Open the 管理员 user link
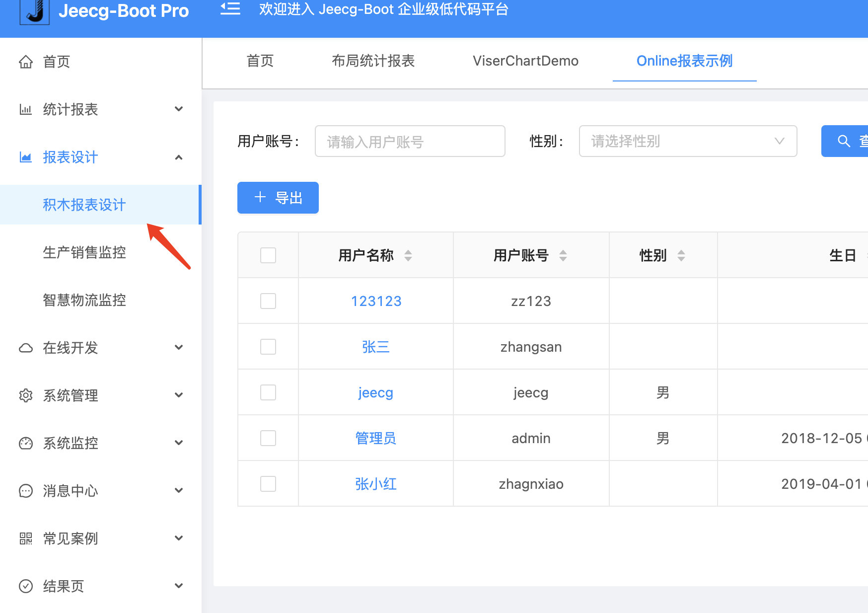 (376, 439)
